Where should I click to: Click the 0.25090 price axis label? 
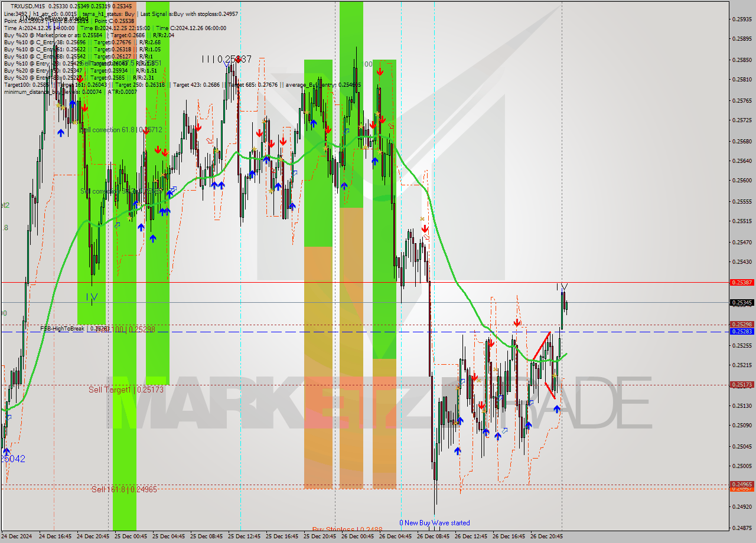click(x=742, y=426)
